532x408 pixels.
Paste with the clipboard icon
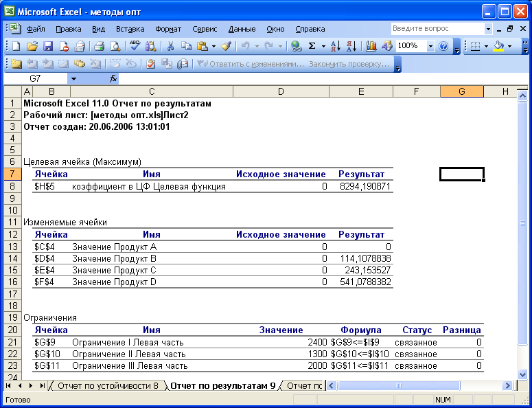click(203, 46)
